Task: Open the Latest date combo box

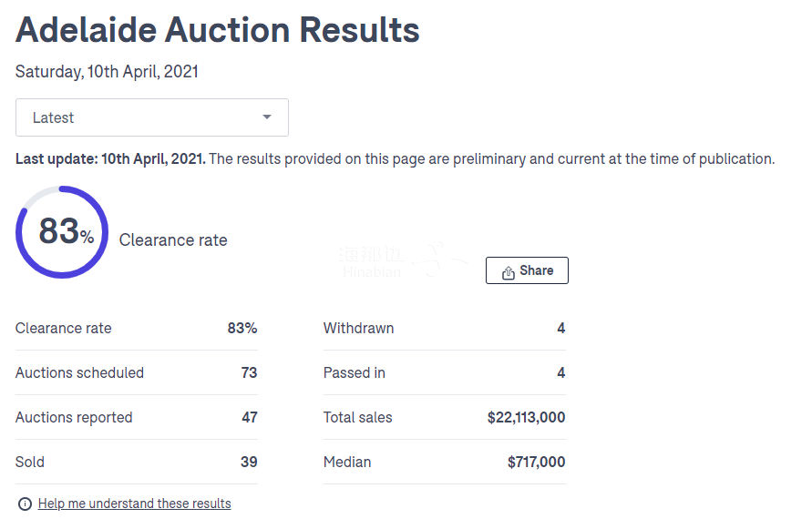Action: 151,117
